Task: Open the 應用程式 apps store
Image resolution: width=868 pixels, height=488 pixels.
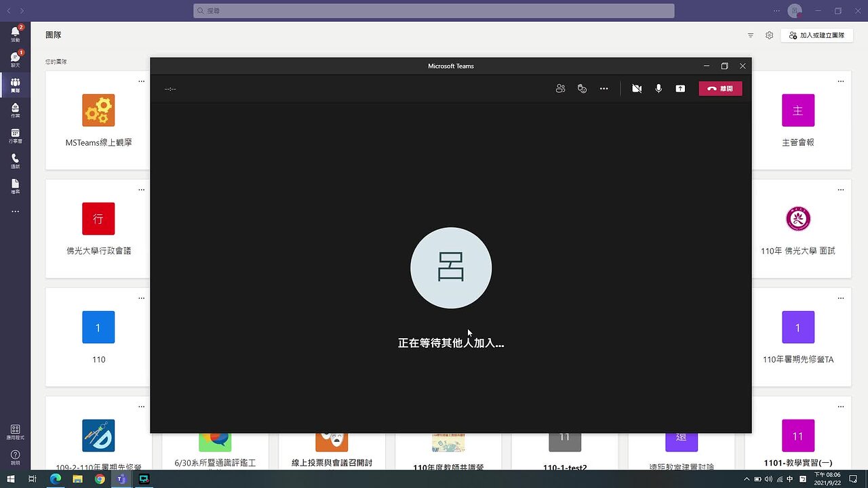Action: tap(15, 432)
